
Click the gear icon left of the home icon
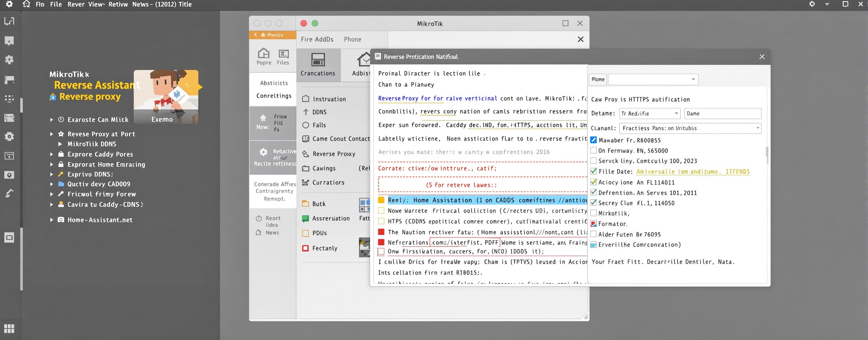[9, 4]
